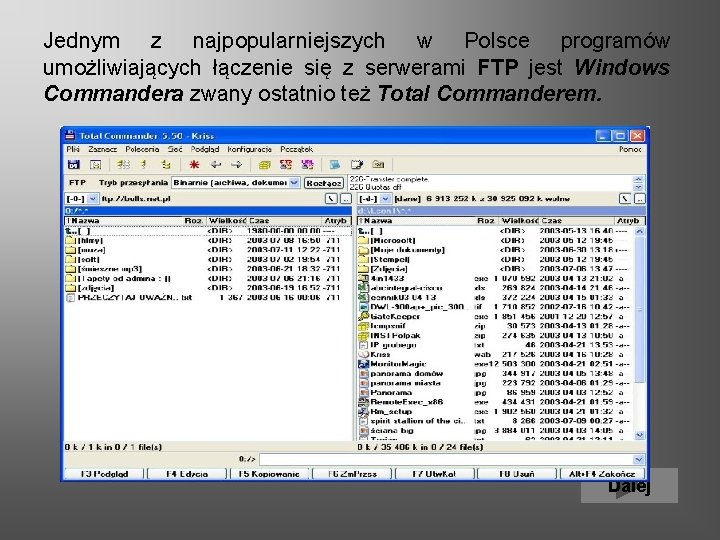The image size is (720, 540).
Task: Open the Pliki menu
Action: coord(73,149)
